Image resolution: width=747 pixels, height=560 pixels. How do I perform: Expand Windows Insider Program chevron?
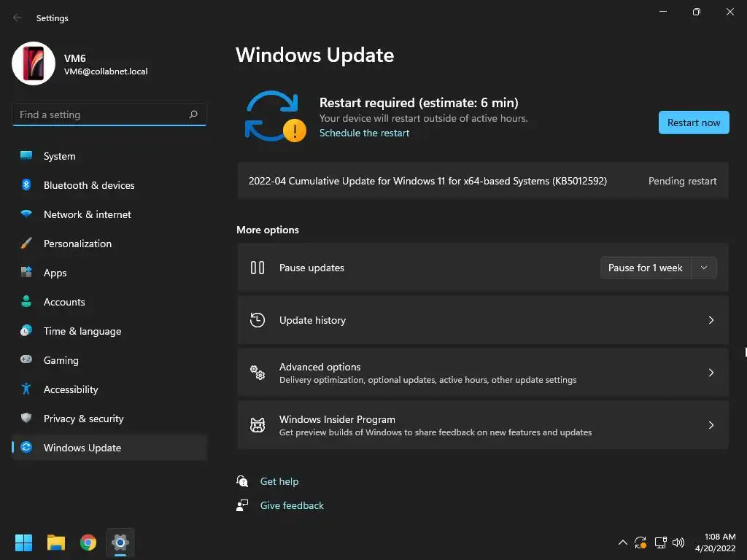[x=711, y=425]
